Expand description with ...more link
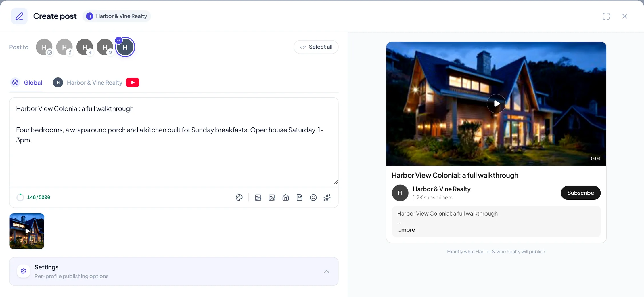644x297 pixels. (406, 230)
